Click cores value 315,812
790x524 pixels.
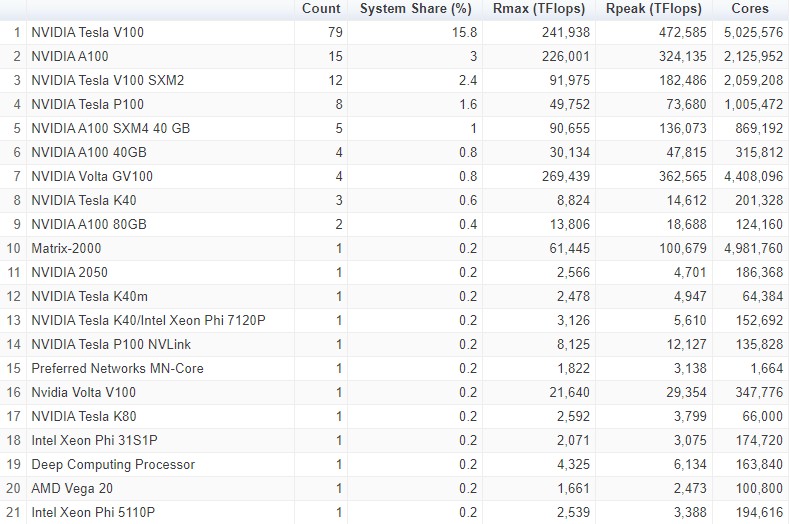(x=759, y=152)
